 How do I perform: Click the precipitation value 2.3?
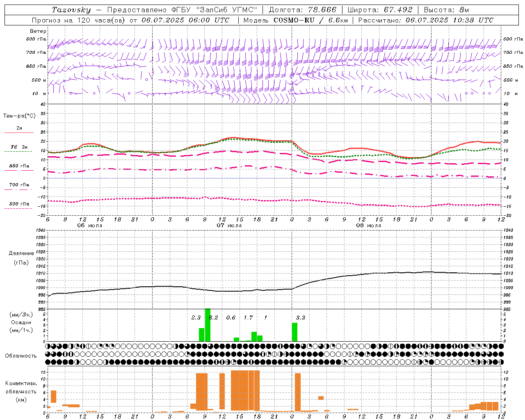point(196,317)
